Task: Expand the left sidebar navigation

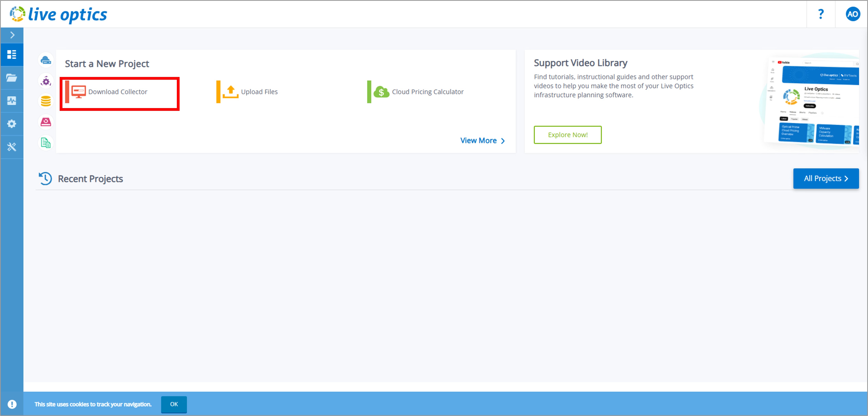Action: [12, 35]
